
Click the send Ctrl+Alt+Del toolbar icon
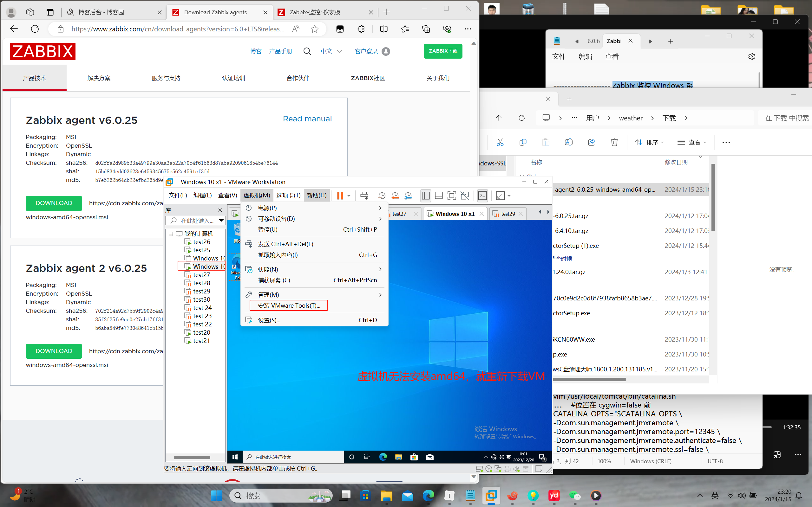[364, 196]
